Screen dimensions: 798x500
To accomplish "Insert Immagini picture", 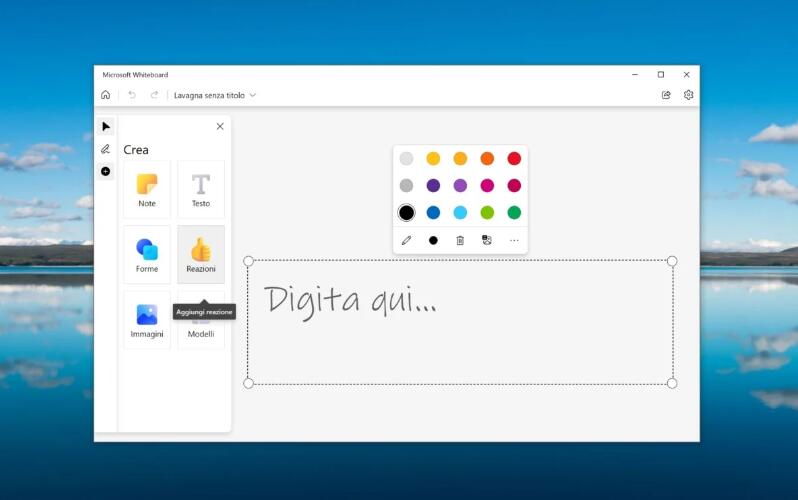I will pyautogui.click(x=147, y=320).
